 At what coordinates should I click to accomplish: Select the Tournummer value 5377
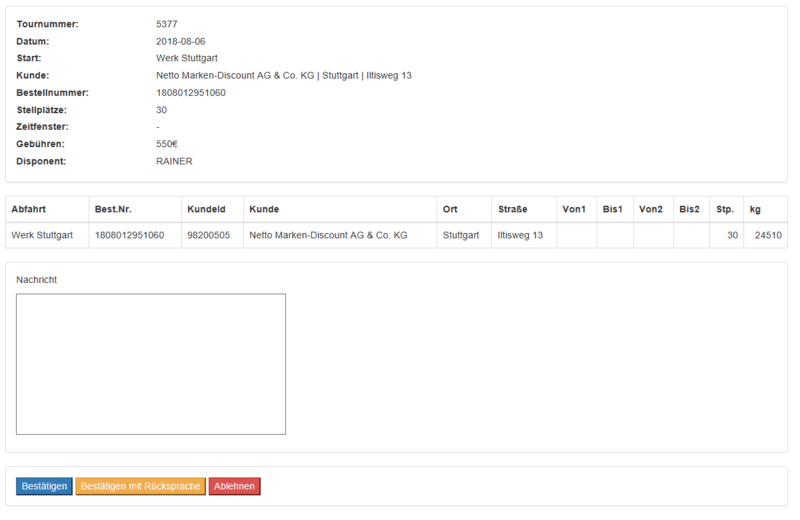click(x=168, y=23)
